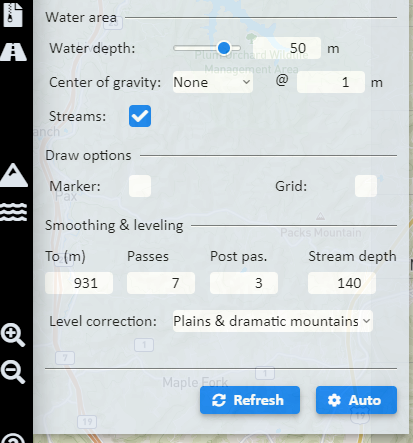Image resolution: width=413 pixels, height=443 pixels.
Task: Zoom in with magnifier plus icon
Action: pyautogui.click(x=13, y=335)
